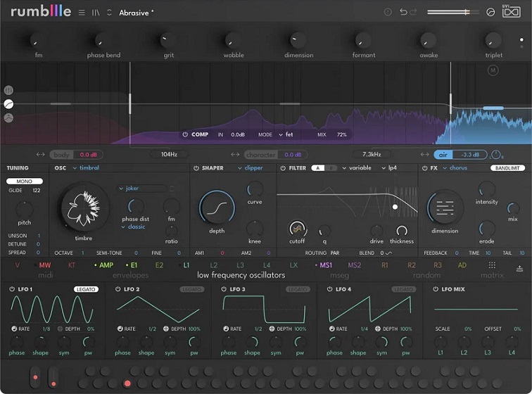Open the compressor fet mode dropdown
This screenshot has width=532, height=394.
tap(286, 134)
